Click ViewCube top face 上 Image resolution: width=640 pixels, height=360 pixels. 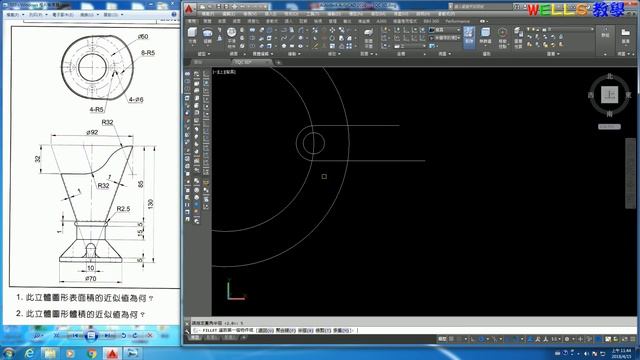(x=609, y=95)
